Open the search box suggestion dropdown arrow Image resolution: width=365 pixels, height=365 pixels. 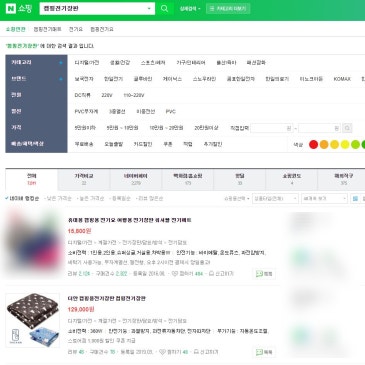pos(149,9)
